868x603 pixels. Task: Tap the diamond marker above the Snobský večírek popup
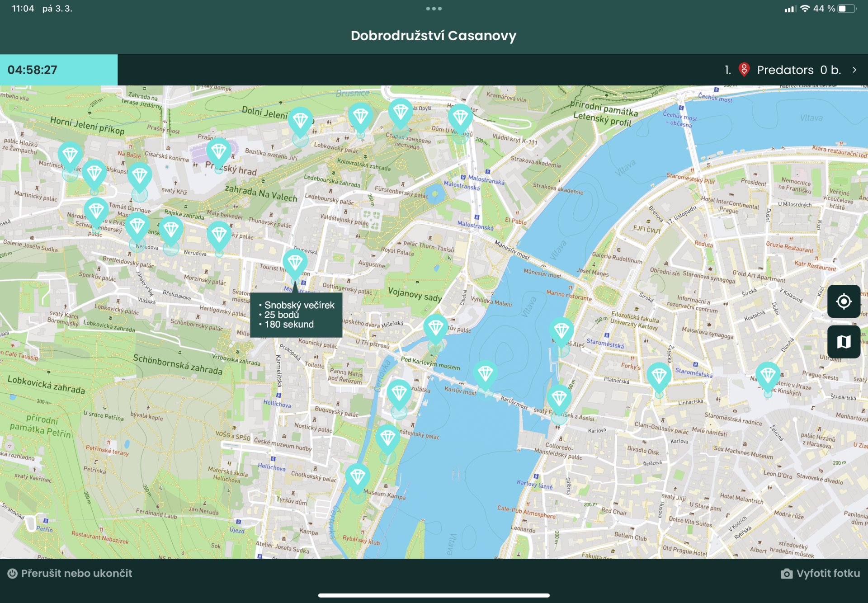pos(295,264)
